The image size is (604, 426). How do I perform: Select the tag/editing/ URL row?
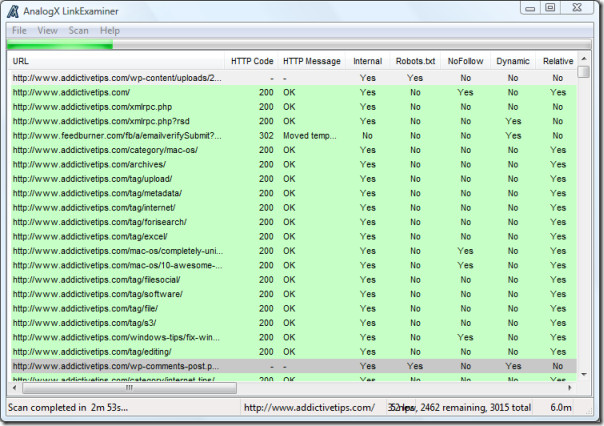(293, 352)
